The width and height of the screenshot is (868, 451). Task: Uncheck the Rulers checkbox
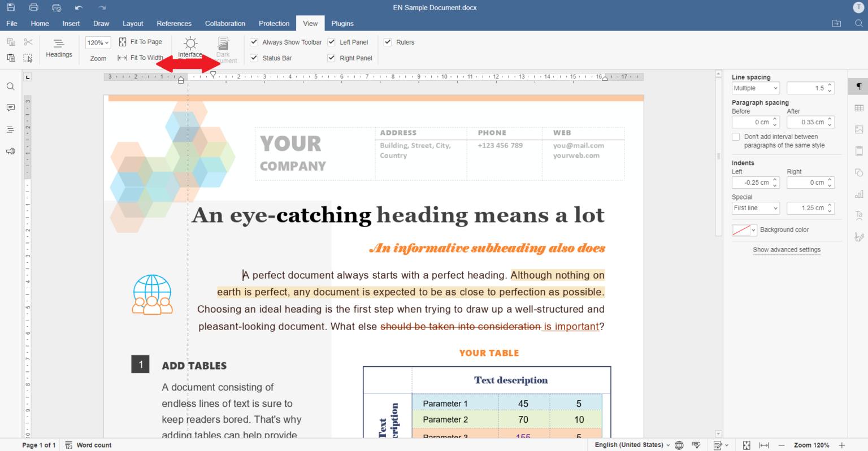click(x=388, y=42)
